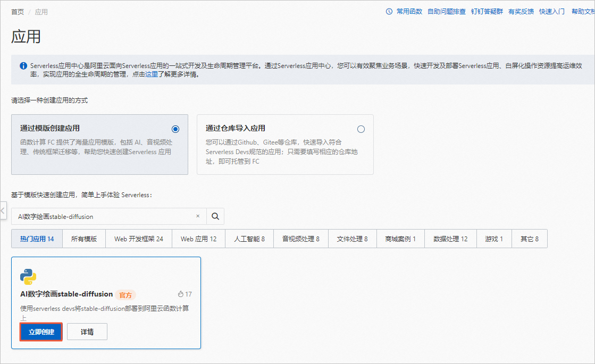This screenshot has height=364, width=595.
Task: Click the thumbs-up icon showing 17
Action: point(181,294)
